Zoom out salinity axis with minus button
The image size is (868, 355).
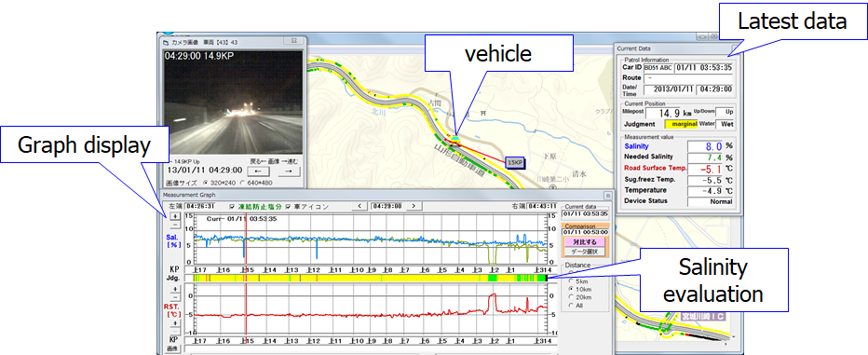(x=174, y=225)
